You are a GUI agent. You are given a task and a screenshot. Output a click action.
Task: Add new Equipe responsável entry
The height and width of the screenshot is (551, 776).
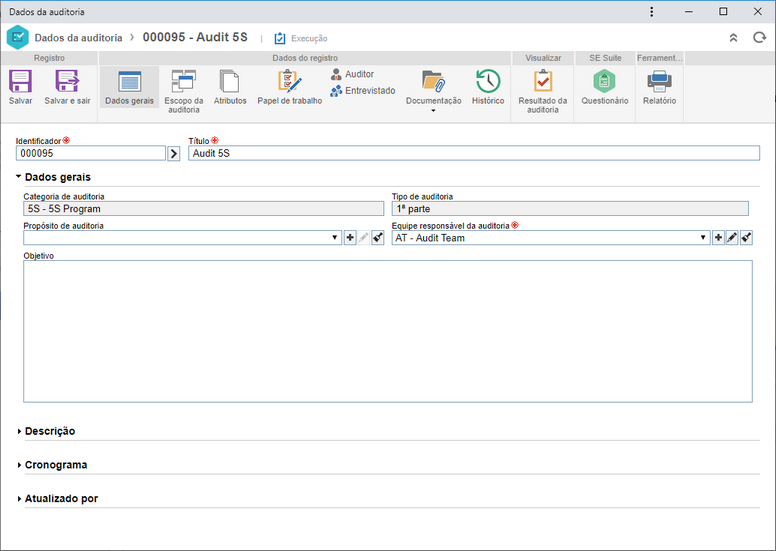pyautogui.click(x=718, y=238)
